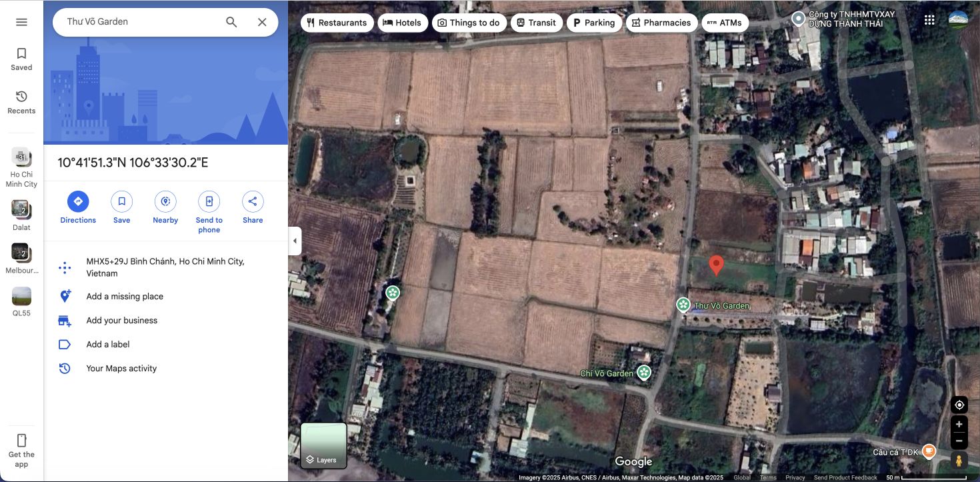Save this location
This screenshot has height=482, width=980.
click(121, 207)
